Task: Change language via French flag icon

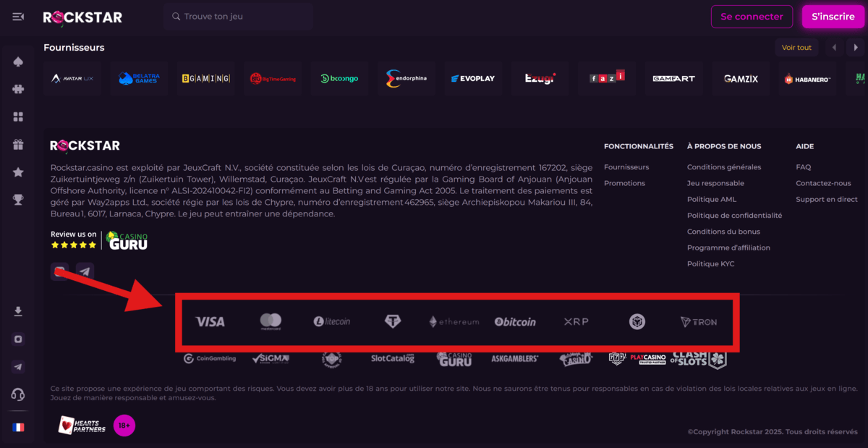Action: [x=18, y=427]
